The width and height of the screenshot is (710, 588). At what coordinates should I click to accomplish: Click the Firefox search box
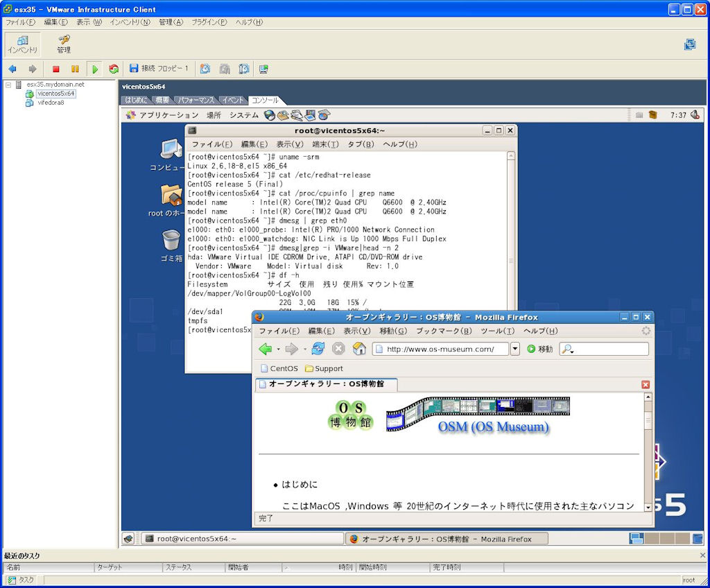click(604, 349)
